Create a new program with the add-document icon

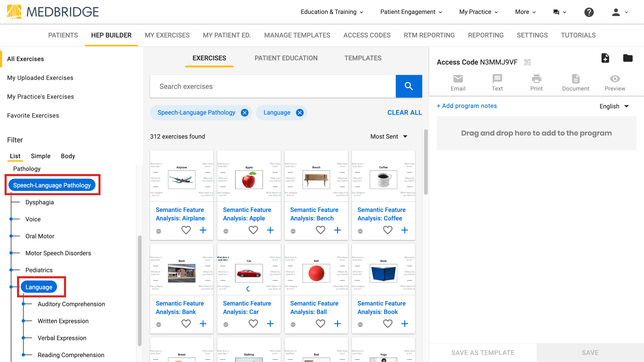point(605,58)
